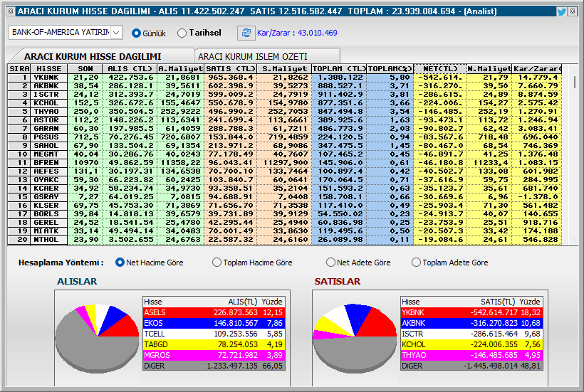
Task: Click the Twitter share icon in title bar
Action: coord(561,11)
